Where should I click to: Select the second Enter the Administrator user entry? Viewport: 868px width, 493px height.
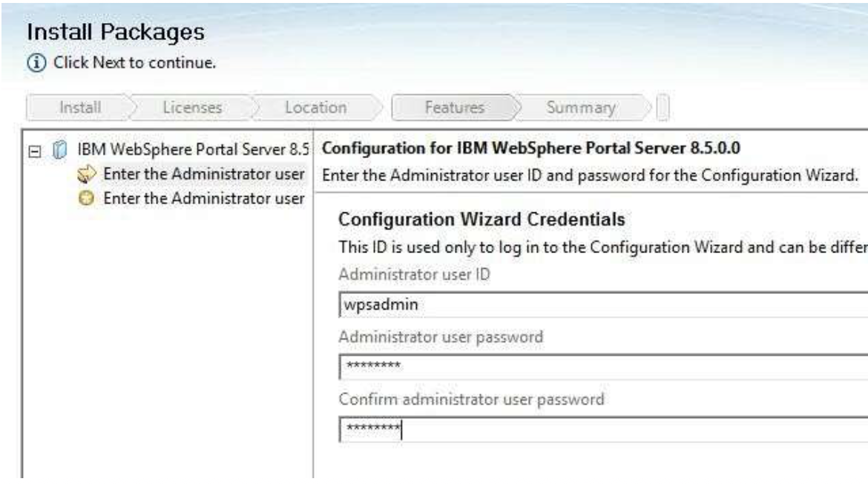pyautogui.click(x=204, y=199)
